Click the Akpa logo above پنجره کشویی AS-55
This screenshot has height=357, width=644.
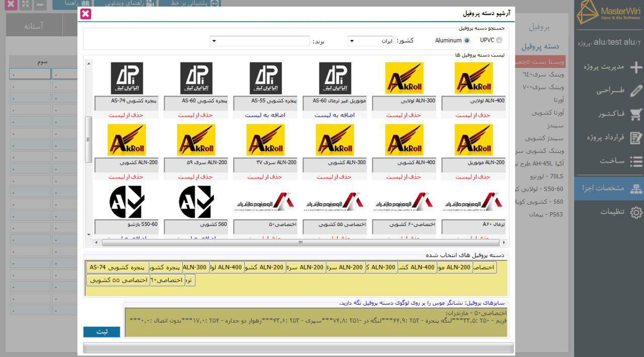(x=266, y=78)
